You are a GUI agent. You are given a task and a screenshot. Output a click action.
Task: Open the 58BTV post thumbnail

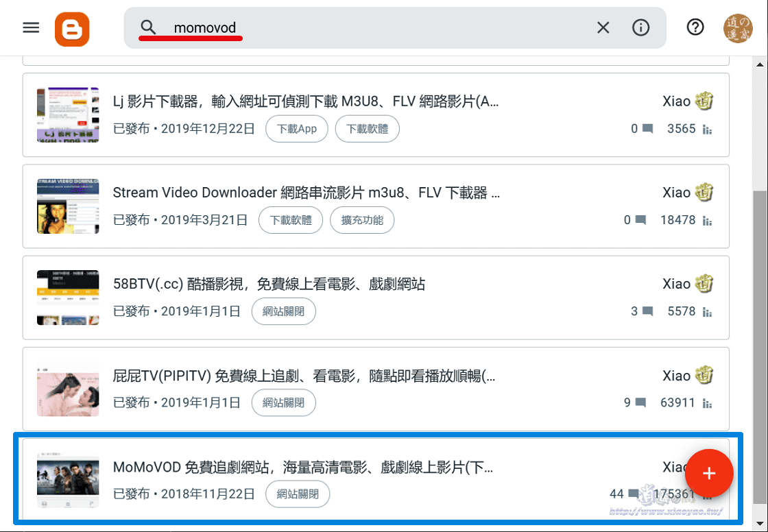68,298
